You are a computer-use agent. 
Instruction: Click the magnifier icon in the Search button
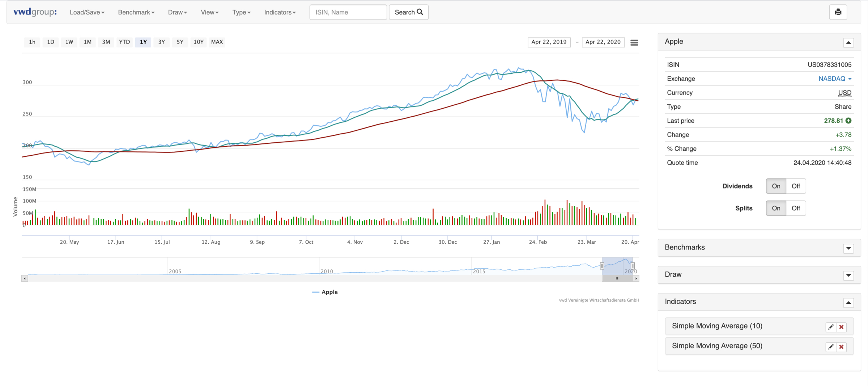point(420,12)
